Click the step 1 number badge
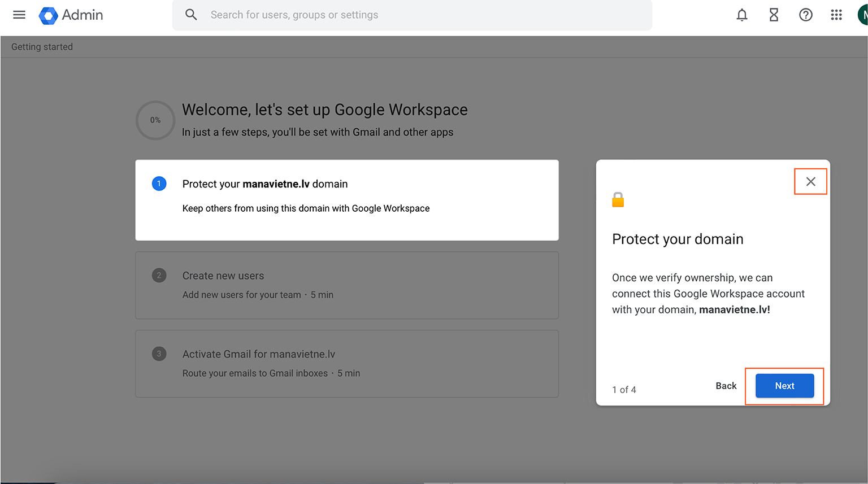 point(159,184)
